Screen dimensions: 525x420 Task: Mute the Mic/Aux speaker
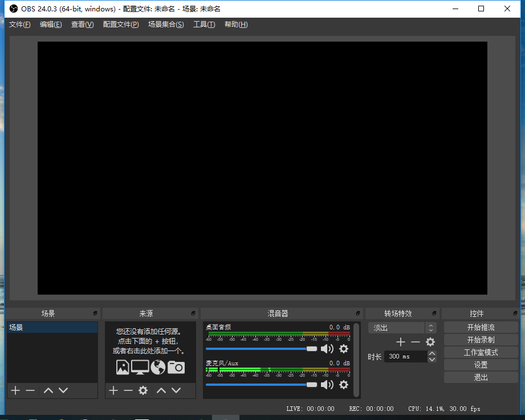click(x=327, y=385)
